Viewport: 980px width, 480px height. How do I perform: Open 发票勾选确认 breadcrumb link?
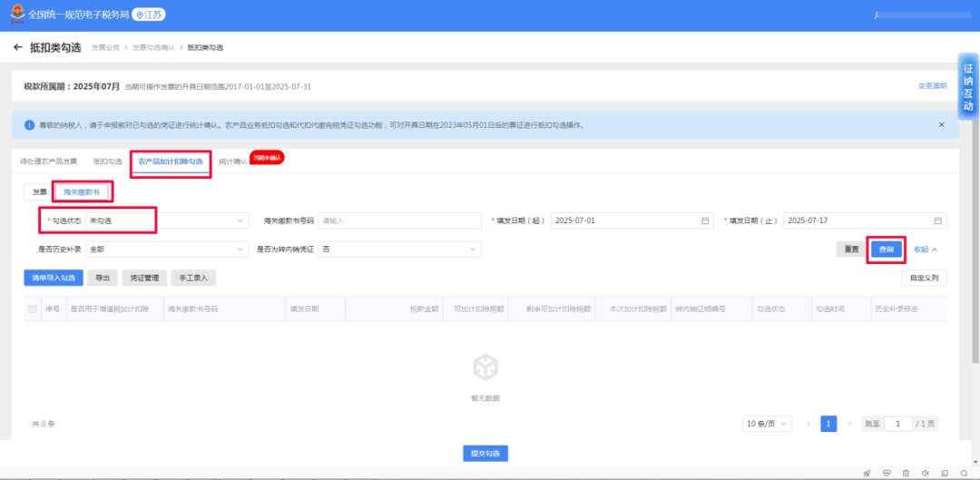[153, 47]
